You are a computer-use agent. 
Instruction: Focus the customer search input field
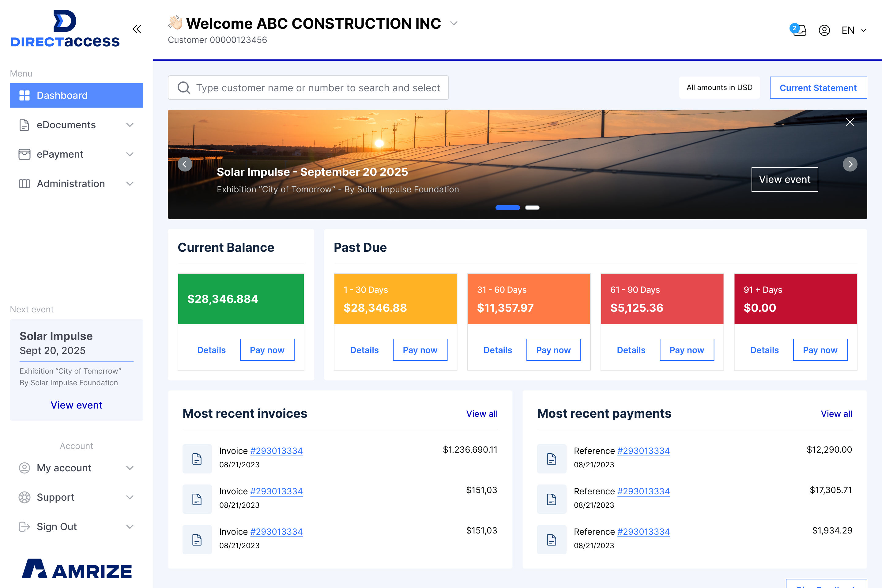308,88
